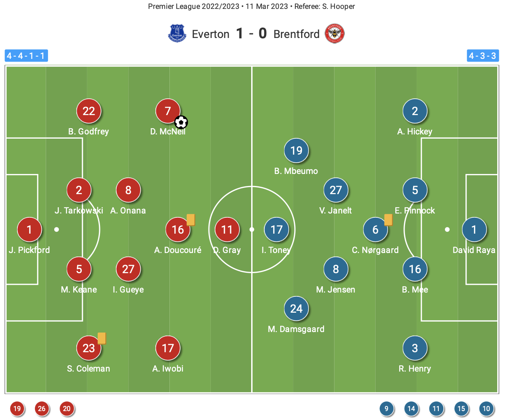Click Everton substitute number 26
505x420 pixels.
pos(42,408)
